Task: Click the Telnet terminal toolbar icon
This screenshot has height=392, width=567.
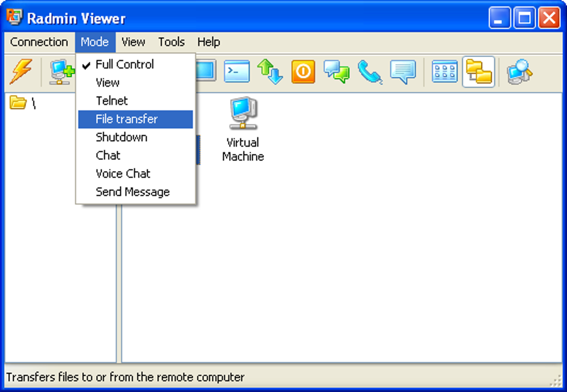Action: click(x=236, y=71)
